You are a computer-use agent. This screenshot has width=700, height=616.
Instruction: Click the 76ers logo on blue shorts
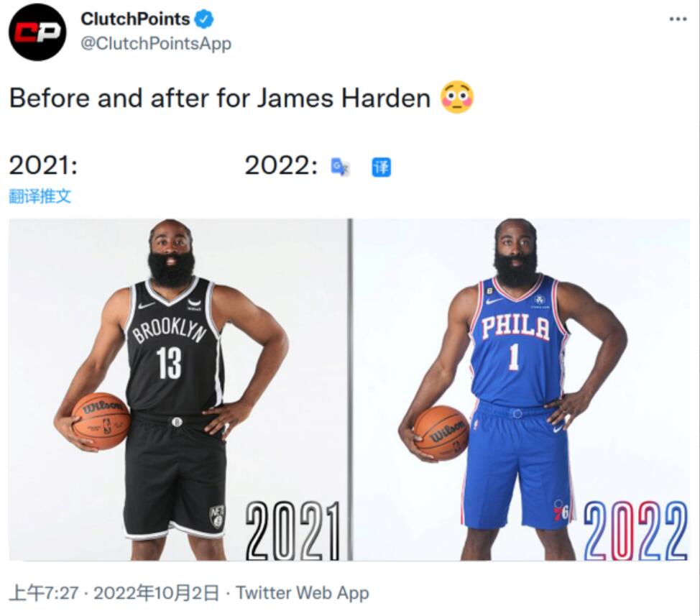561,510
